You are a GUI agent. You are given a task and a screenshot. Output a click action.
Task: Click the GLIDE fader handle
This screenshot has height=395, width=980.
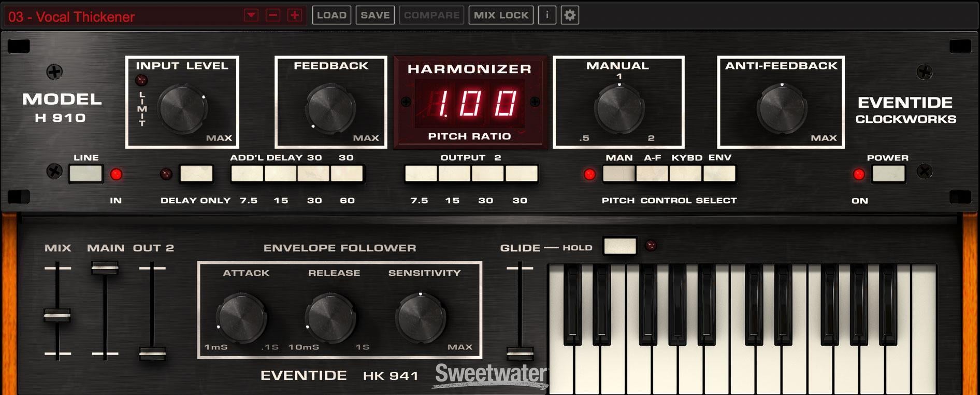tap(520, 354)
